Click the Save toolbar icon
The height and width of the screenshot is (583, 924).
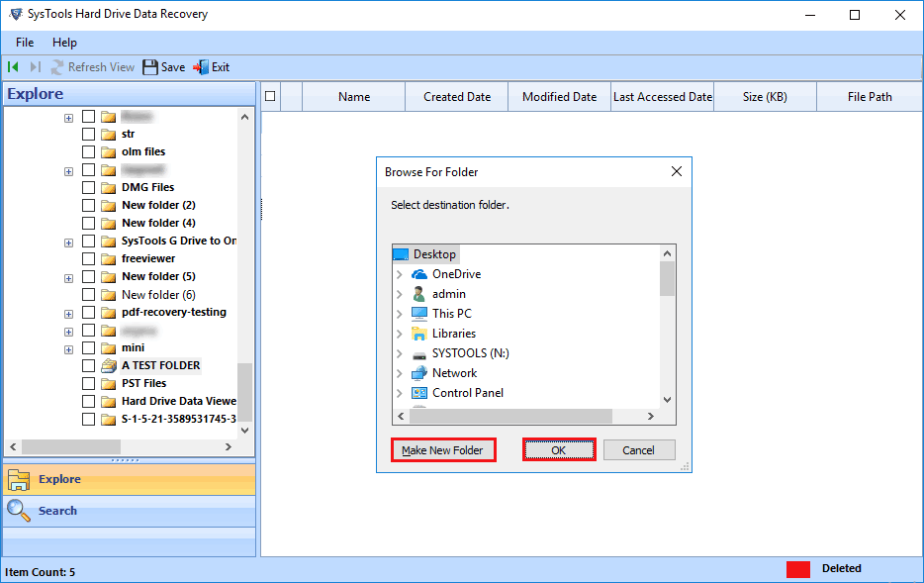pyautogui.click(x=150, y=67)
